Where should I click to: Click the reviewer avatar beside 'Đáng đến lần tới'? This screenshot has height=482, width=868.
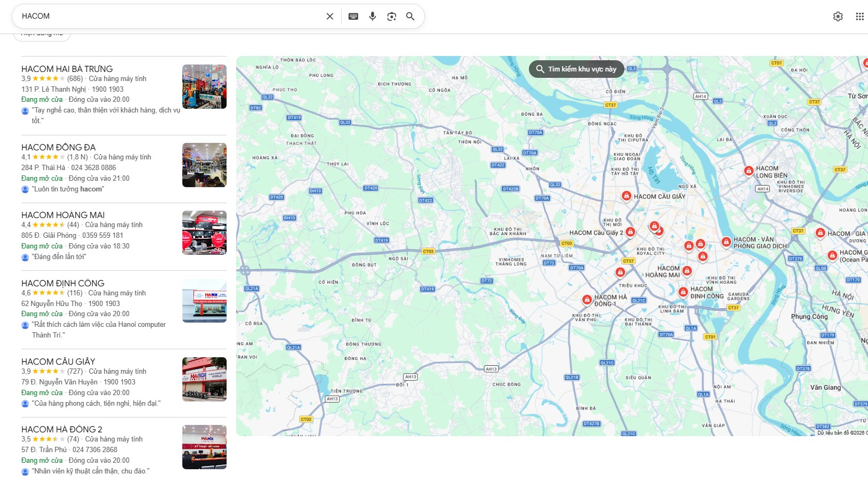click(25, 257)
